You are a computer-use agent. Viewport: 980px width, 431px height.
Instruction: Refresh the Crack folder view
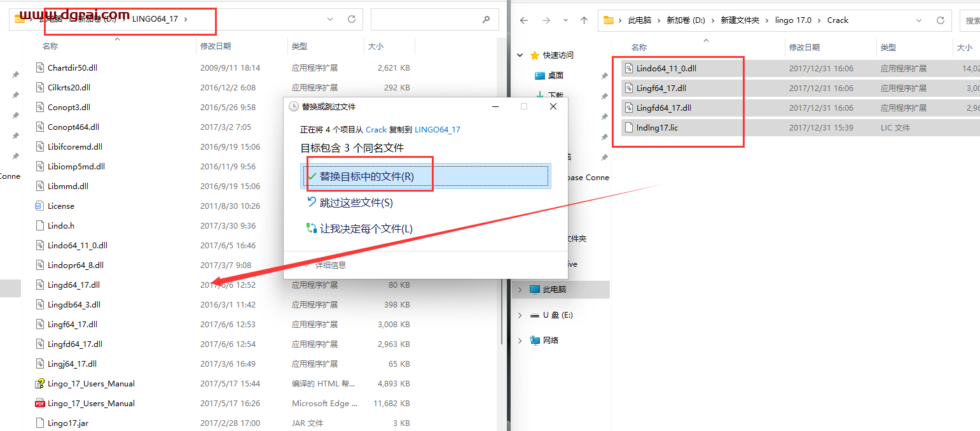click(941, 20)
